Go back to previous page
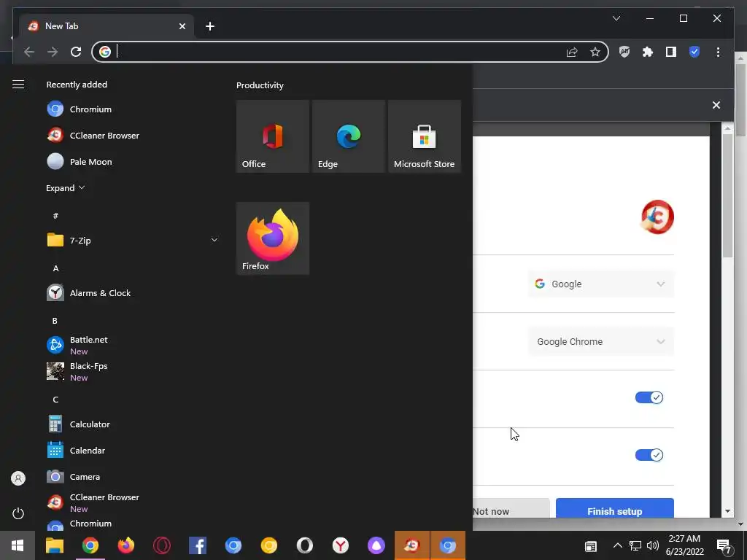The image size is (747, 560). tap(29, 52)
